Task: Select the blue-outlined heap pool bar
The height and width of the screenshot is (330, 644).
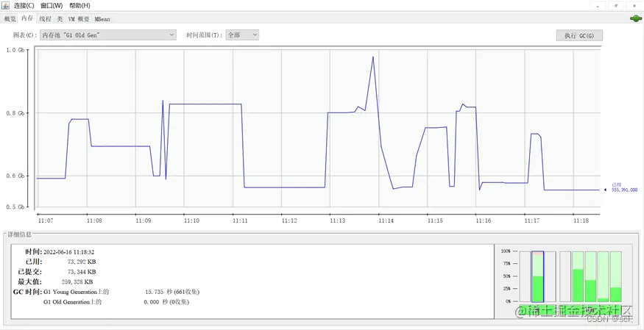Action: tap(537, 276)
